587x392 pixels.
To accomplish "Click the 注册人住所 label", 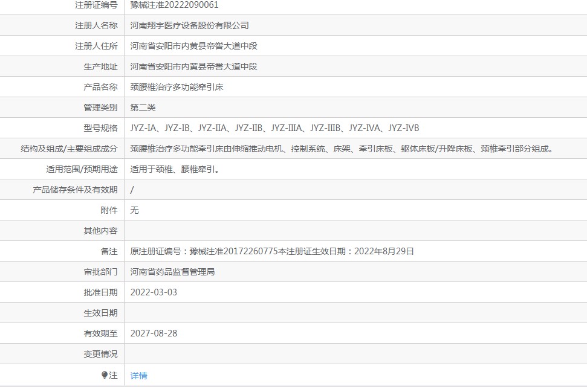I will point(96,46).
